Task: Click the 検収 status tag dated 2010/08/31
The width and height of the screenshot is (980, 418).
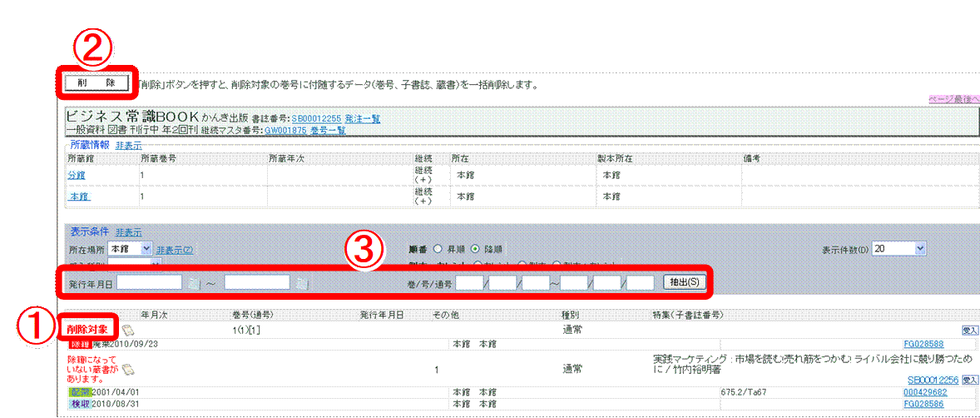Action: point(80,404)
